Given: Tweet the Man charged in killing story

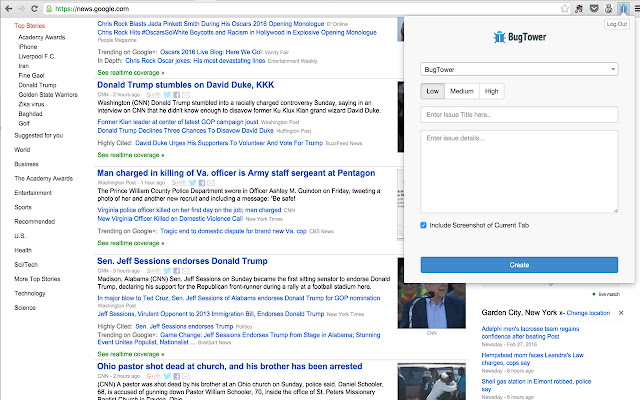Looking at the screenshot, I should [193, 183].
